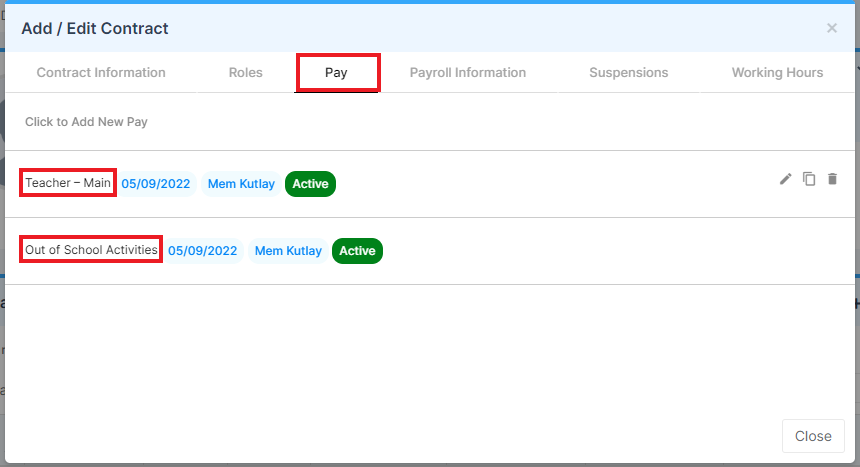
Task: Click date 05/09/2022 on Teacher – Main row
Action: (156, 184)
